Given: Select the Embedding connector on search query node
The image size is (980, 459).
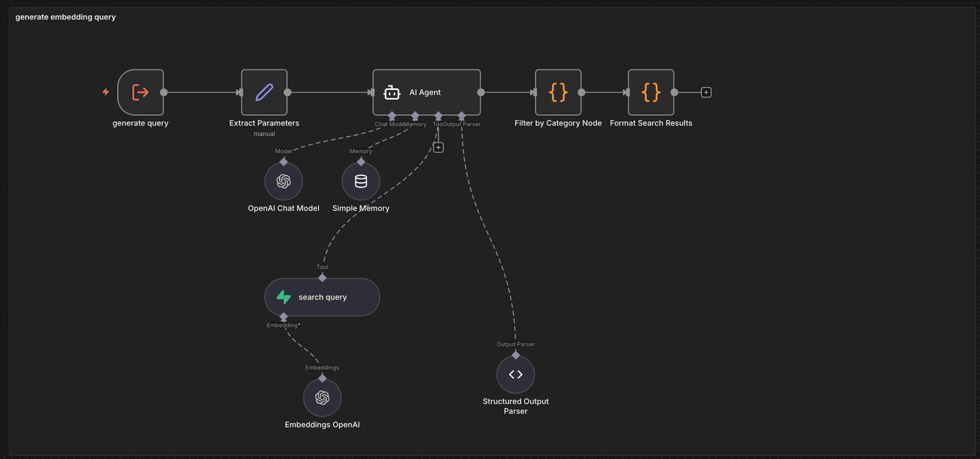Looking at the screenshot, I should tap(284, 317).
